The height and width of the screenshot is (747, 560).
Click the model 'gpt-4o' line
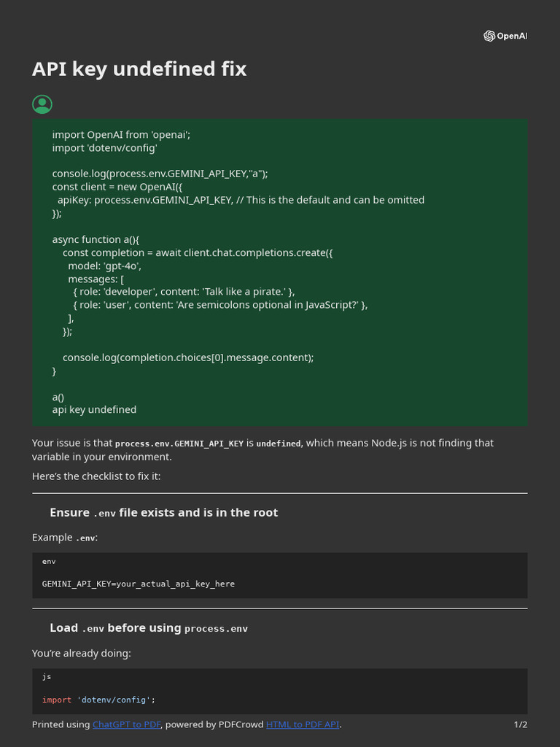pyautogui.click(x=104, y=266)
